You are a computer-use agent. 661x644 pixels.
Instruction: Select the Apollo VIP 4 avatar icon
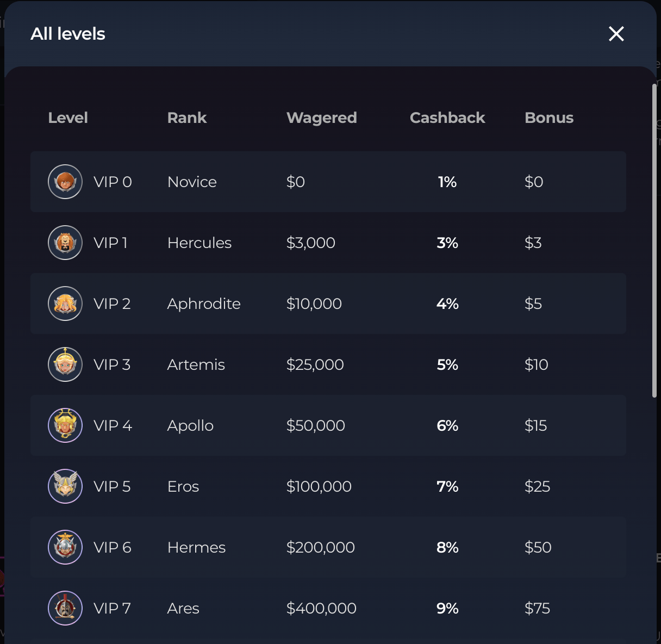(x=65, y=425)
